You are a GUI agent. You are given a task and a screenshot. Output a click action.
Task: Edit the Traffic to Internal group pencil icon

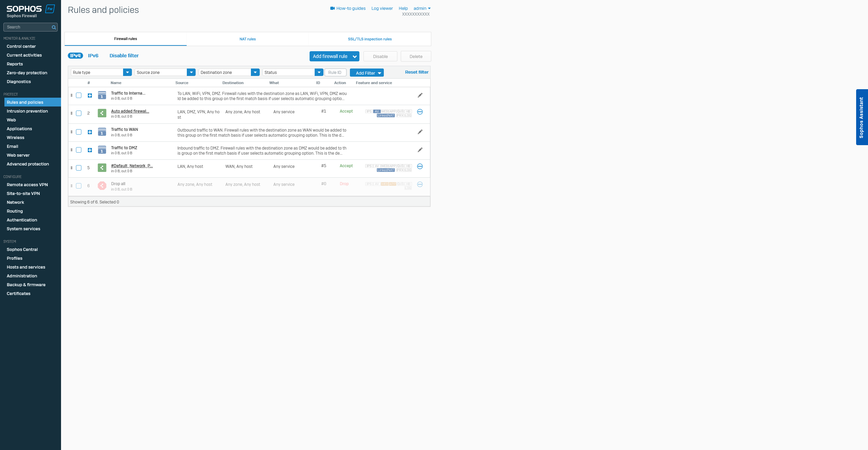pyautogui.click(x=420, y=95)
